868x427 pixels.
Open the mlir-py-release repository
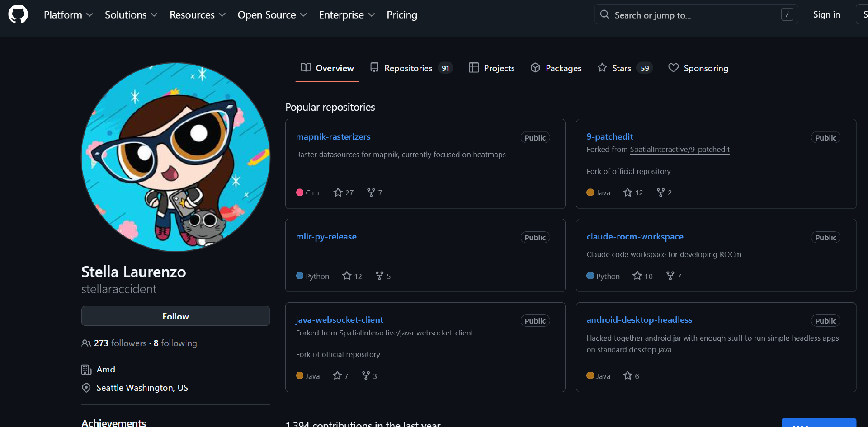tap(326, 237)
